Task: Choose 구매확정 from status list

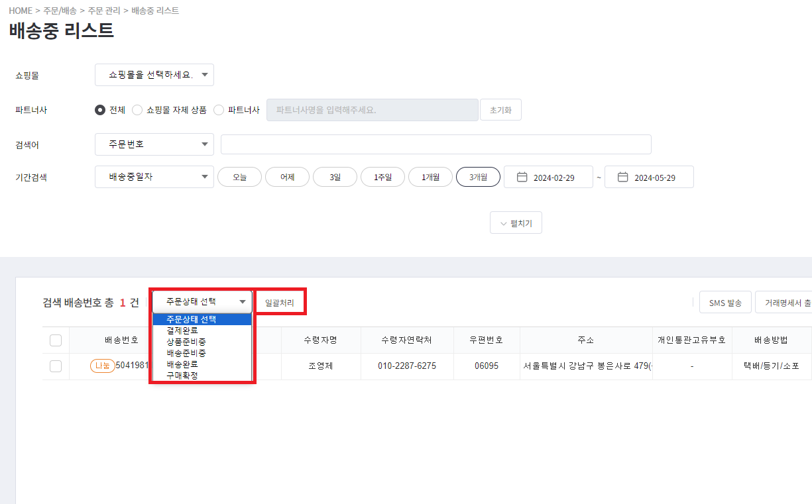Action: point(202,375)
